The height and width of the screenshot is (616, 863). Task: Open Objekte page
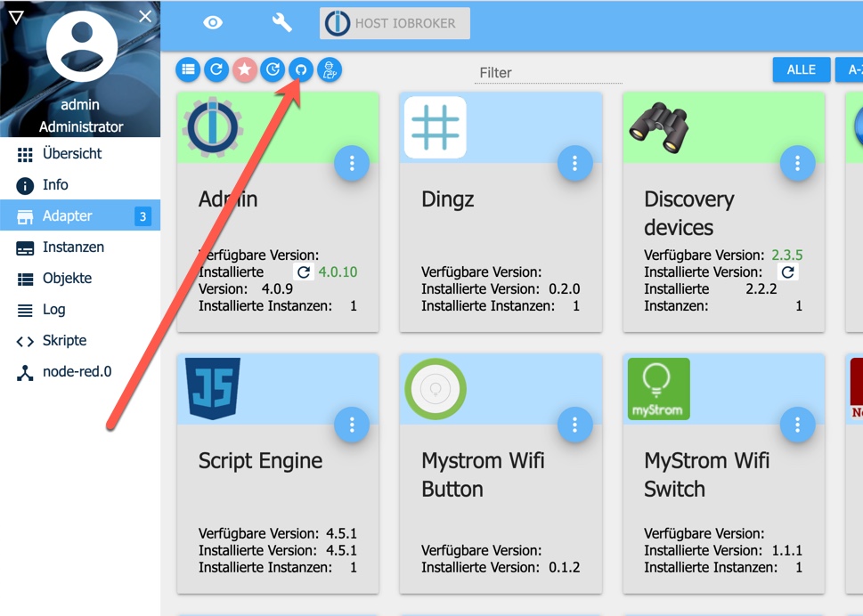coord(80,279)
